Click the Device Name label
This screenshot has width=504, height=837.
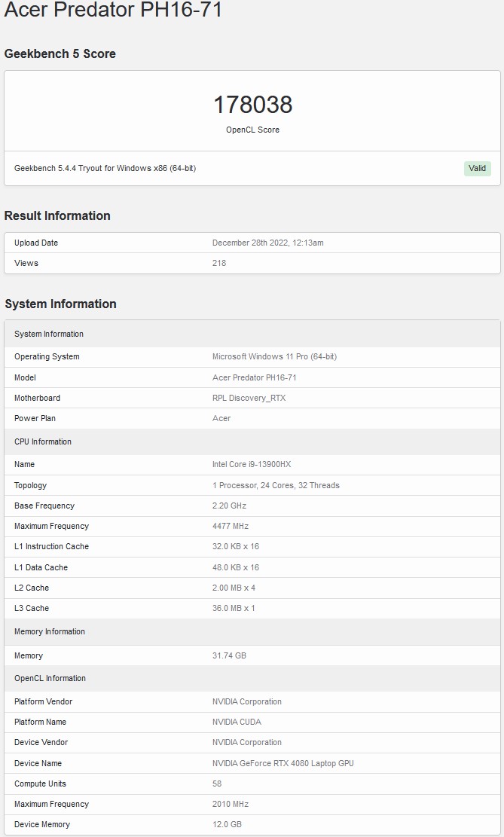(x=38, y=763)
